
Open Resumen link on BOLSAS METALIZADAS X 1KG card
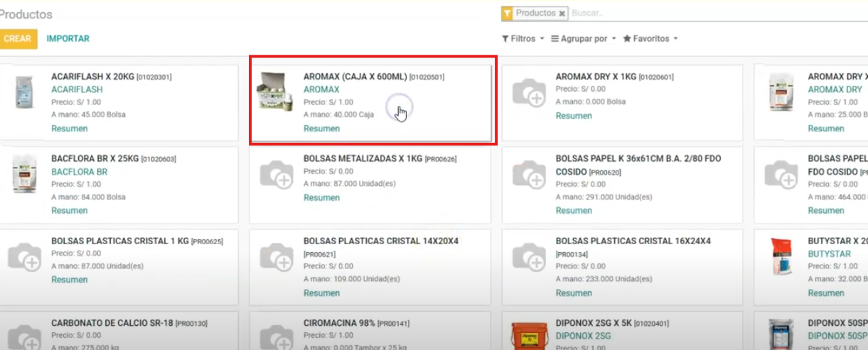tap(321, 197)
